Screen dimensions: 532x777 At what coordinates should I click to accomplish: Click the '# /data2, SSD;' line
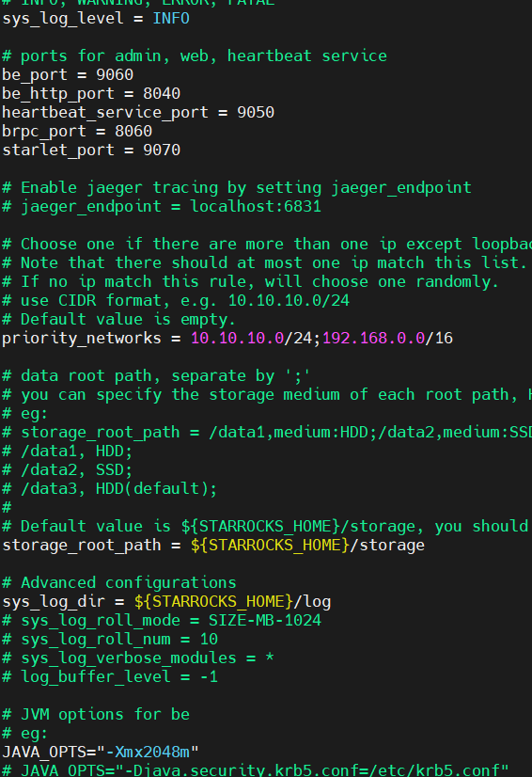[x=68, y=470]
